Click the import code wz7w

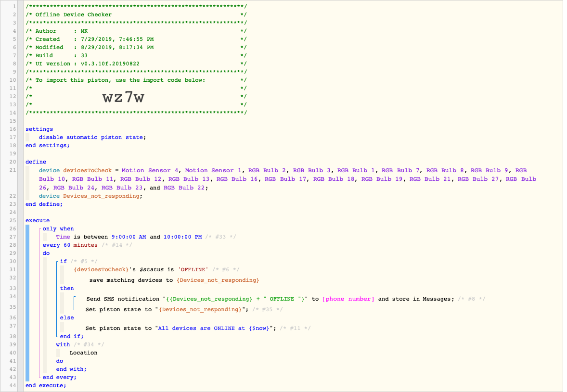(123, 97)
